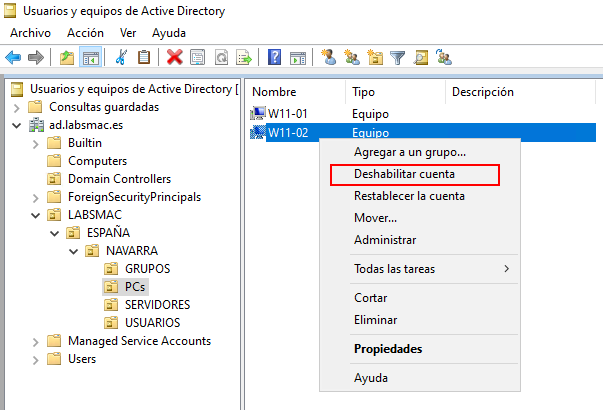This screenshot has width=603, height=410.
Task: Click the Back arrow toolbar icon
Action: [x=13, y=57]
